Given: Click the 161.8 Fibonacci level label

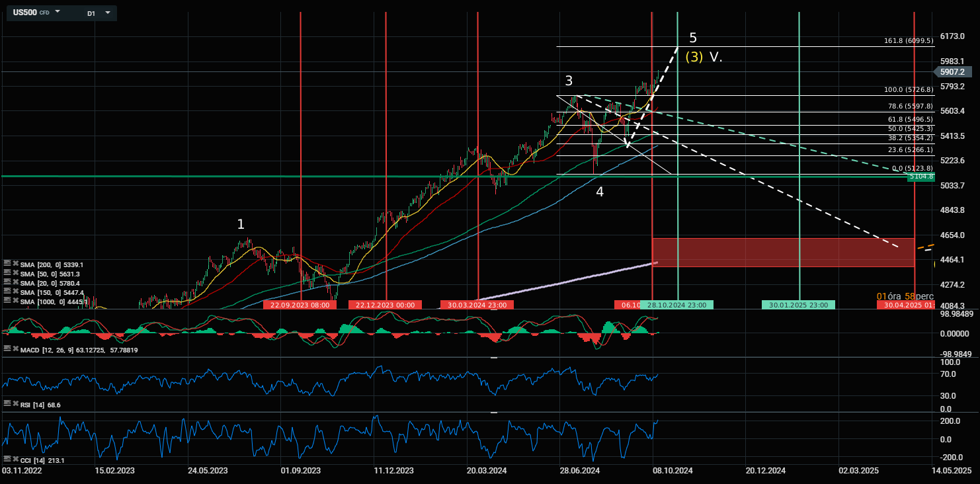Looking at the screenshot, I should click(x=908, y=41).
